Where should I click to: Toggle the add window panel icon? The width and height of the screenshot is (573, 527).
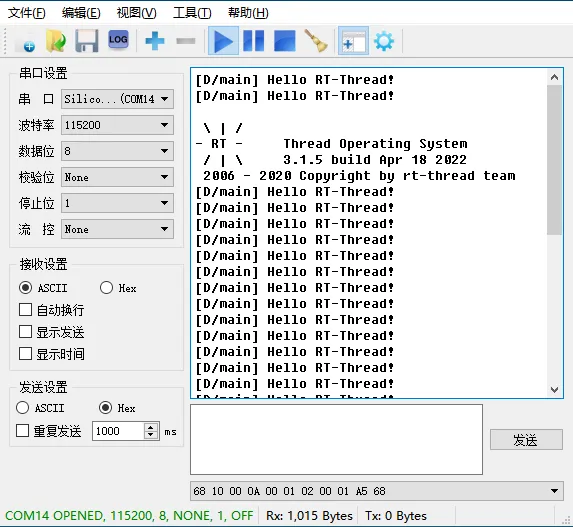tap(353, 41)
